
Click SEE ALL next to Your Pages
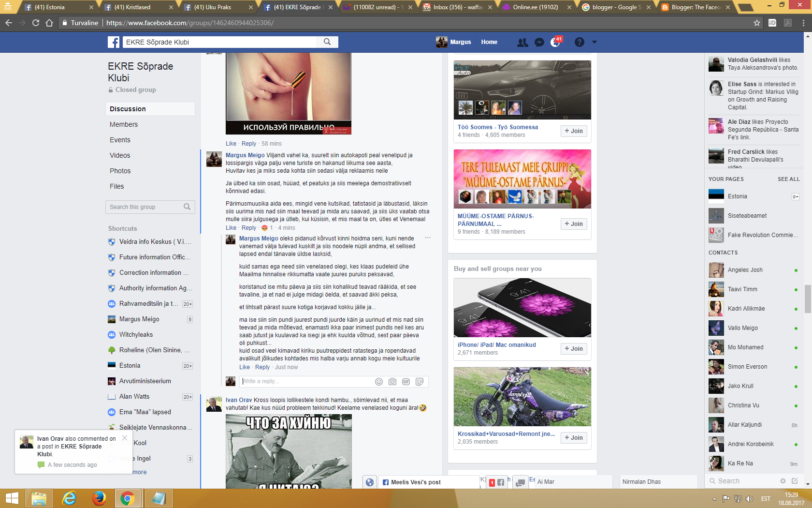(x=789, y=179)
